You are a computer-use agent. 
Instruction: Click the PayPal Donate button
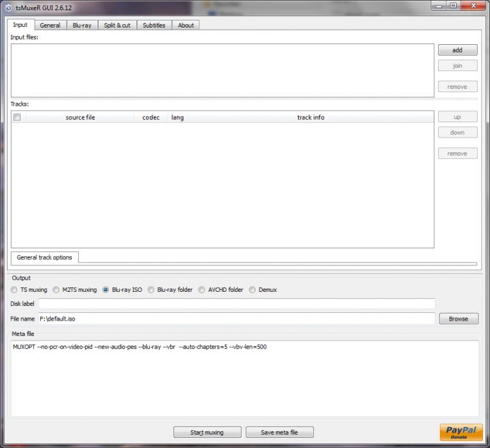461,432
